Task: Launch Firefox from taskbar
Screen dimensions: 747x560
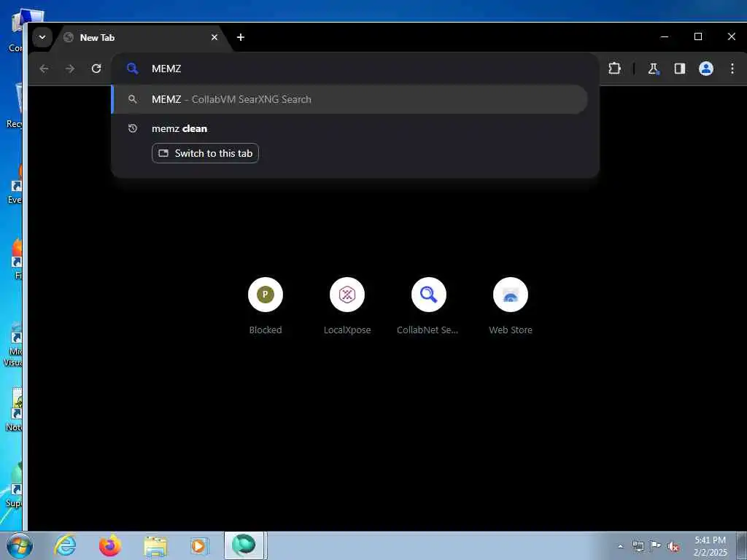Action: point(110,545)
